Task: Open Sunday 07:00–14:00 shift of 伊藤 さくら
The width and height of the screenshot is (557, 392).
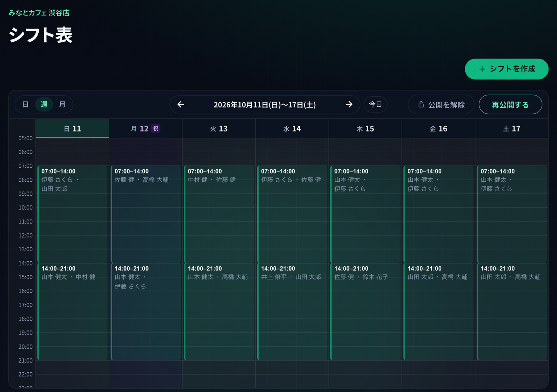Action: point(72,214)
